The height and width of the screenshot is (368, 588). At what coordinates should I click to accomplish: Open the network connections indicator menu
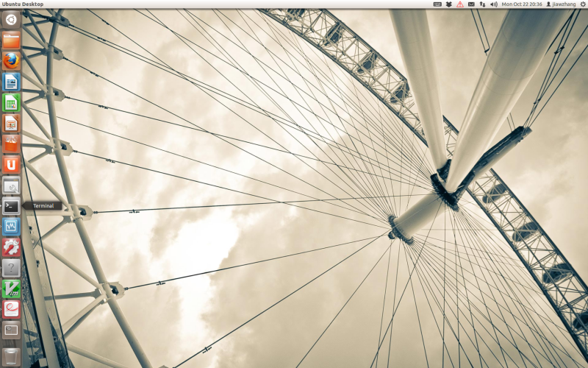tap(482, 4)
